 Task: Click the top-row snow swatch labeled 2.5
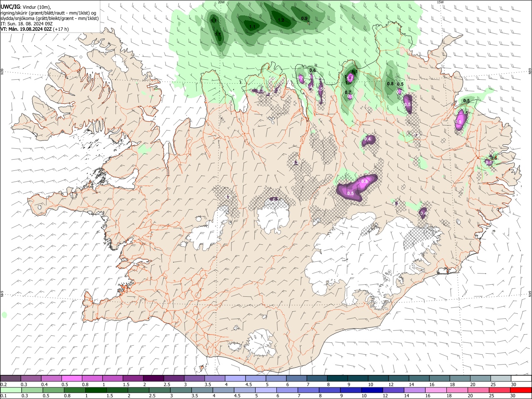(x=174, y=379)
